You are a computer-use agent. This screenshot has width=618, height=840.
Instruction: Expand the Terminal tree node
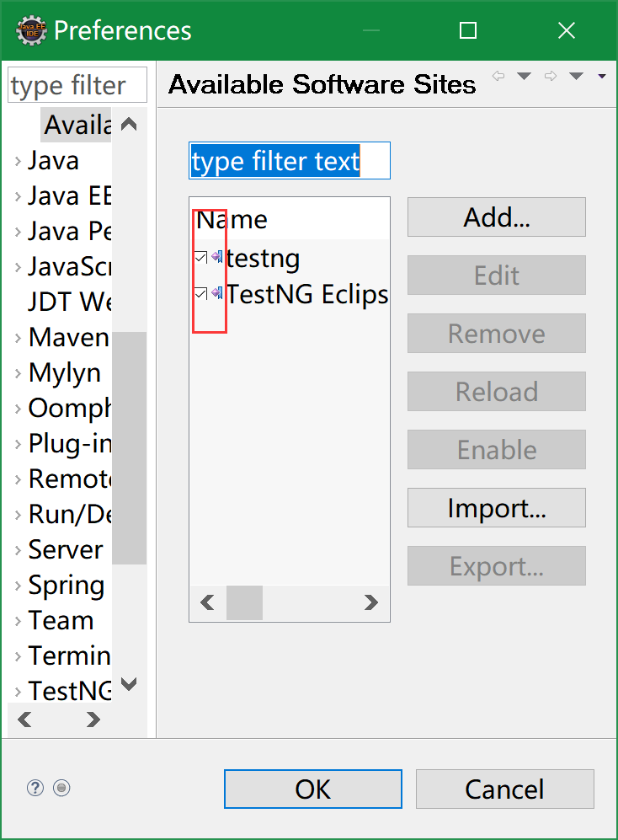point(18,656)
